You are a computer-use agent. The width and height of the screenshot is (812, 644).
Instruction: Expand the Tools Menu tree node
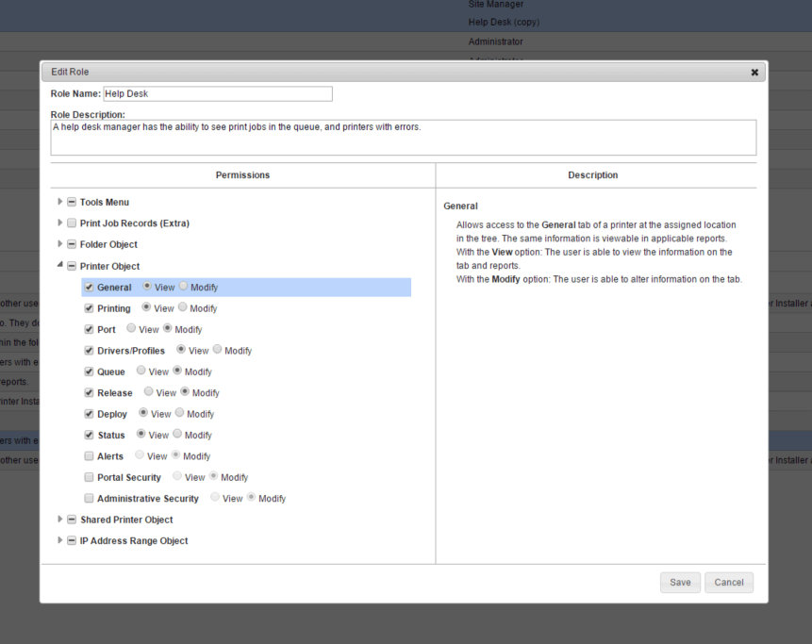(61, 203)
